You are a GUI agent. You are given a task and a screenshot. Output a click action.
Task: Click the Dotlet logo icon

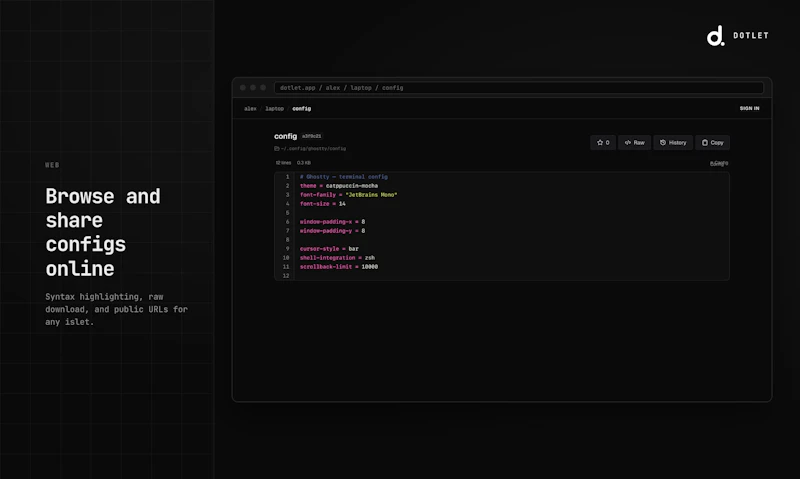pyautogui.click(x=715, y=36)
